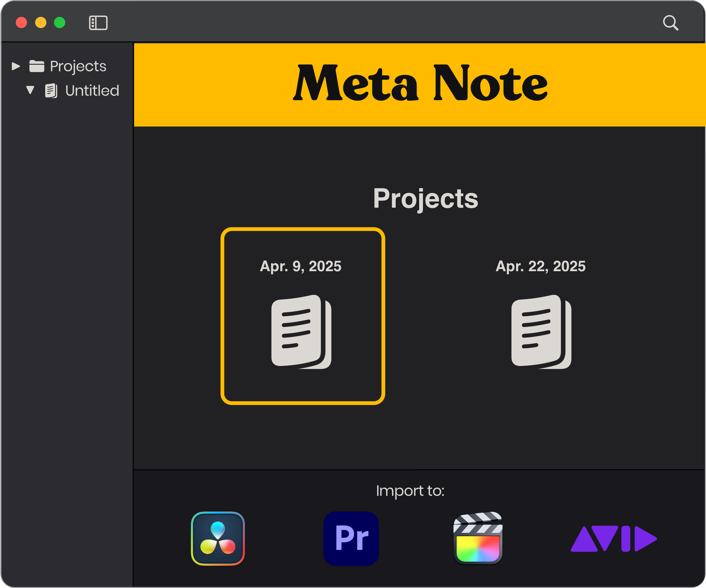Viewport: 706px width, 588px height.
Task: Import to DaVinci Resolve
Action: point(218,539)
